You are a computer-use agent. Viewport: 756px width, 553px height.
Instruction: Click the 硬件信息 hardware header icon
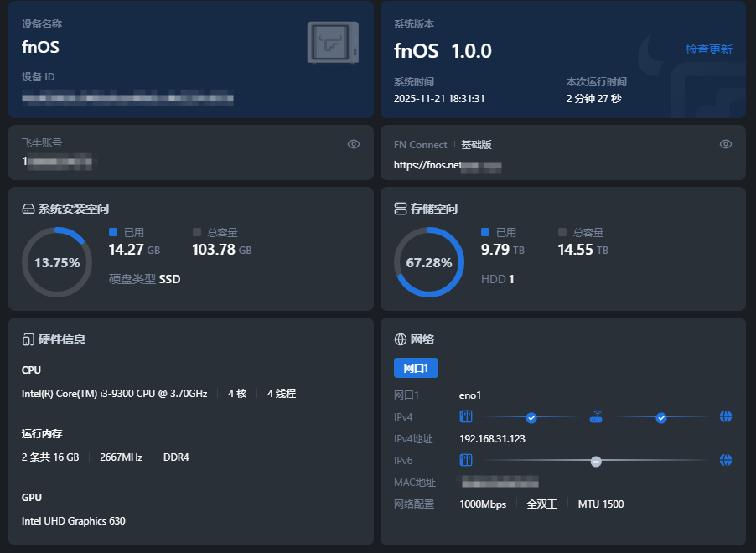28,339
